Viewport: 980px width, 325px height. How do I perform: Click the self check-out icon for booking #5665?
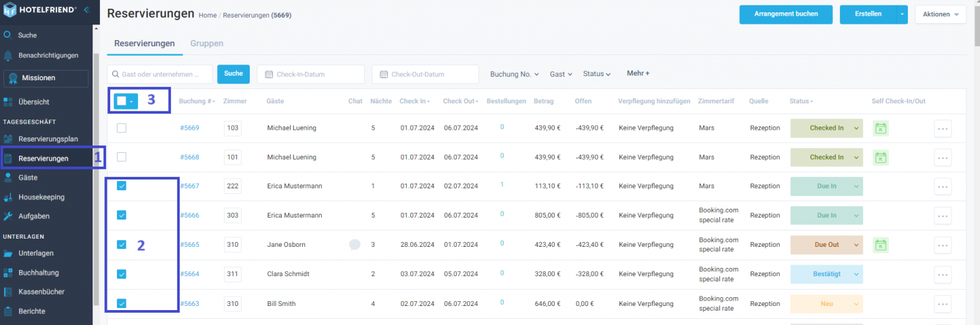click(881, 245)
